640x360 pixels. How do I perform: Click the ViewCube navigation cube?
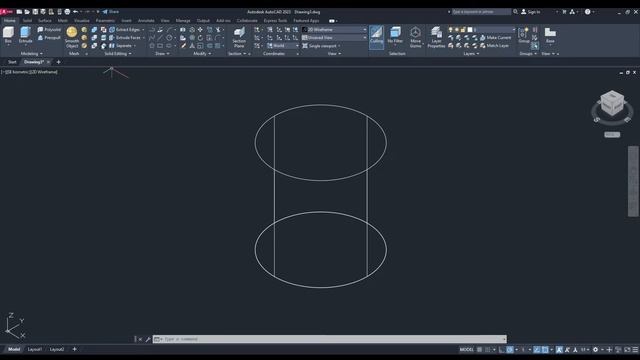[x=612, y=103]
